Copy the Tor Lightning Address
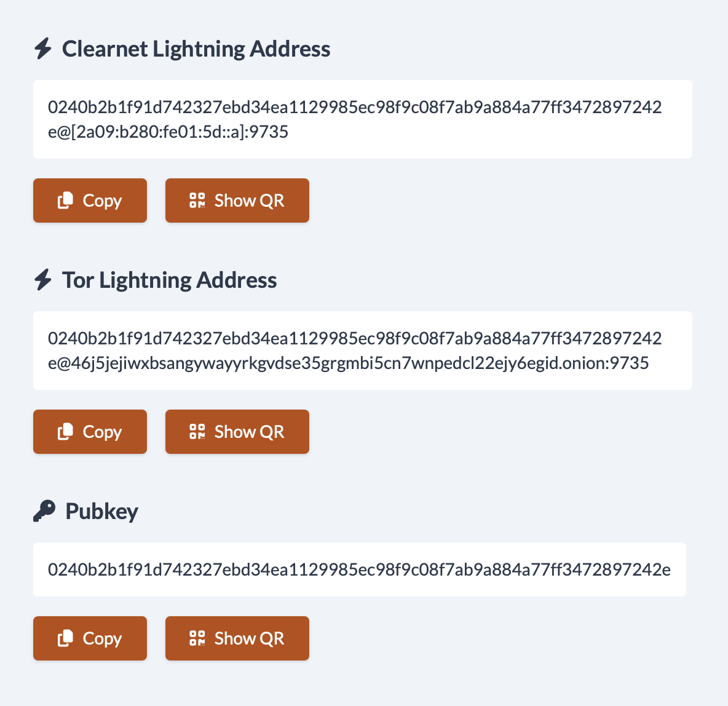This screenshot has height=706, width=728. [90, 432]
